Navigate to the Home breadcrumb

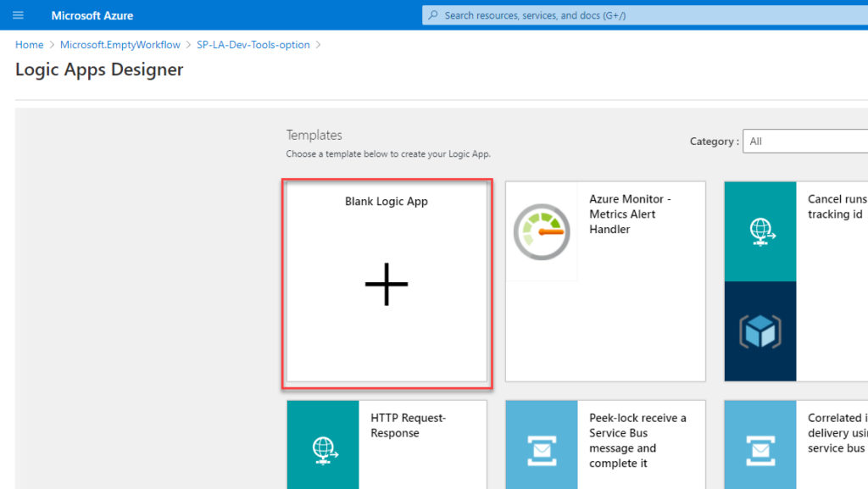pos(29,44)
